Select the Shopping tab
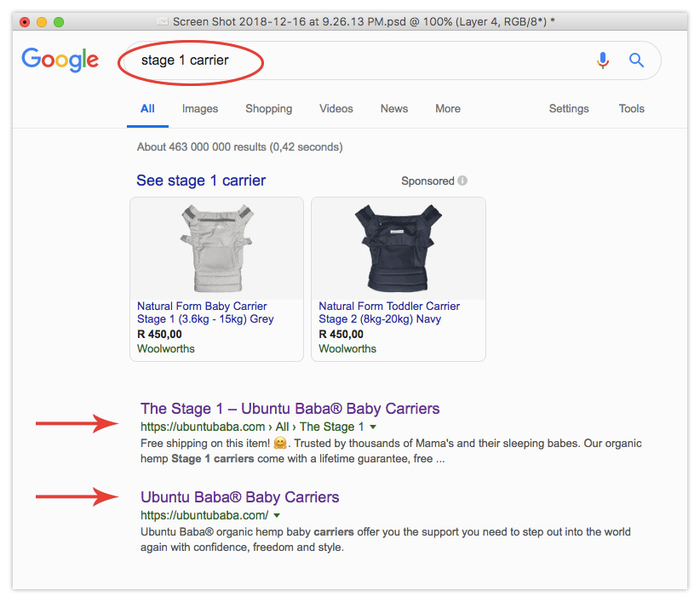This screenshot has height=602, width=700. [268, 109]
